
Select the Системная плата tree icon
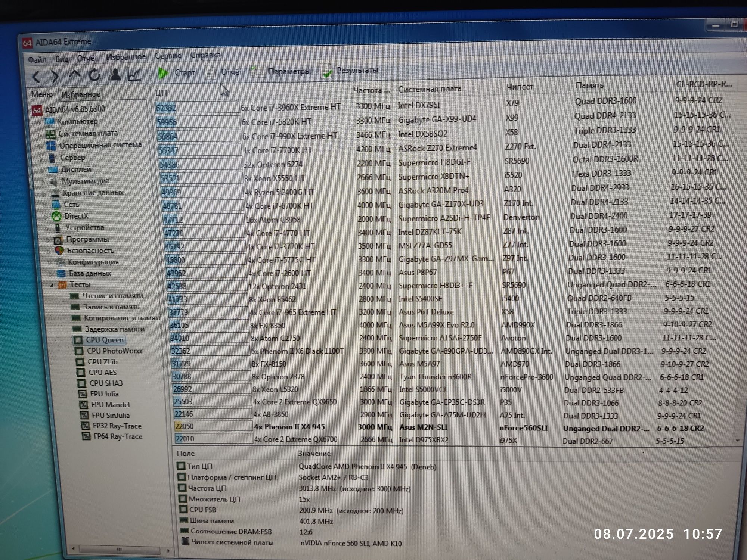tap(50, 134)
